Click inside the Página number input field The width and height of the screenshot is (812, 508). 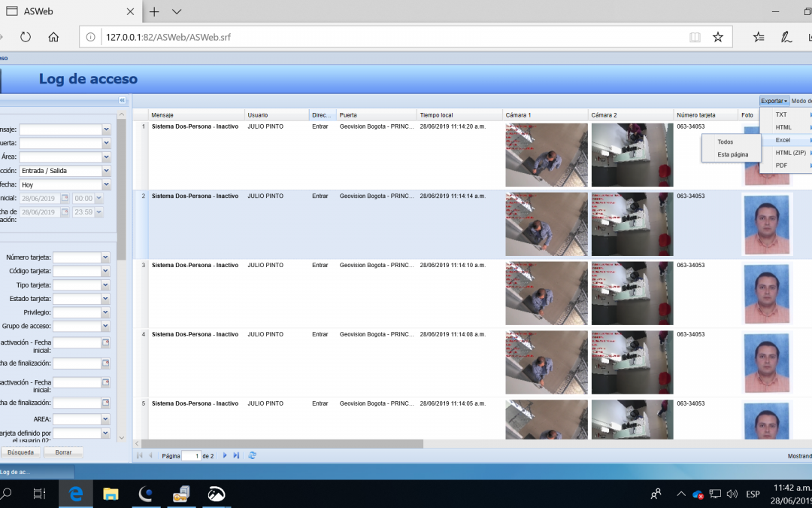click(191, 455)
